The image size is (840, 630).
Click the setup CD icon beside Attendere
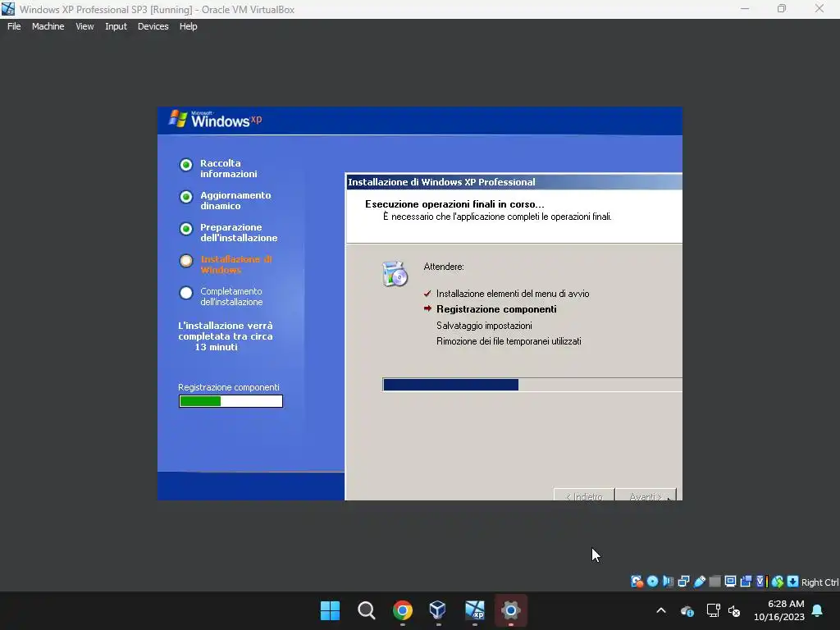(395, 274)
